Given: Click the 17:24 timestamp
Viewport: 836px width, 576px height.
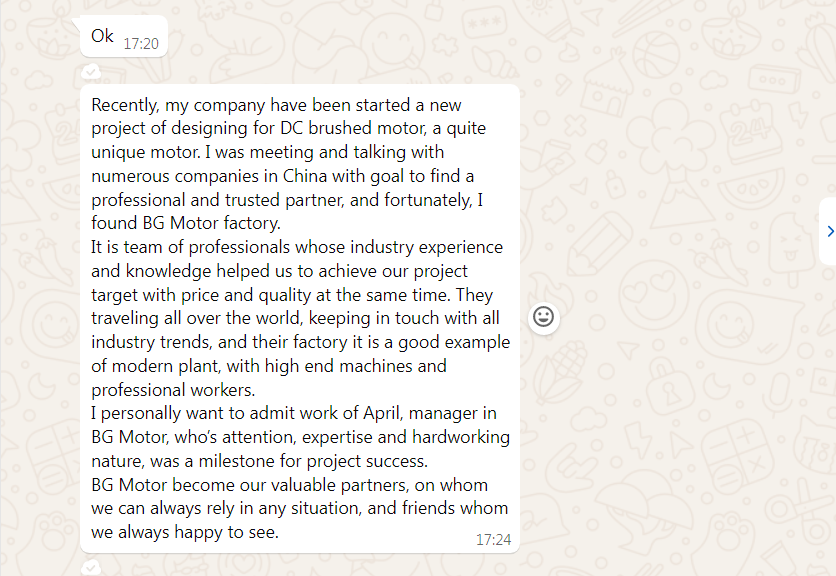Looking at the screenshot, I should [493, 539].
